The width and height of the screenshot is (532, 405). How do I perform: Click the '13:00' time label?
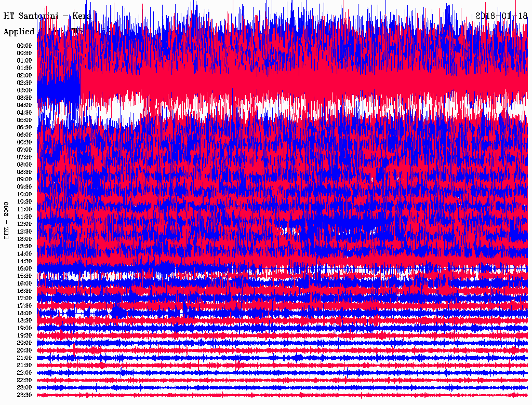[x=24, y=239]
